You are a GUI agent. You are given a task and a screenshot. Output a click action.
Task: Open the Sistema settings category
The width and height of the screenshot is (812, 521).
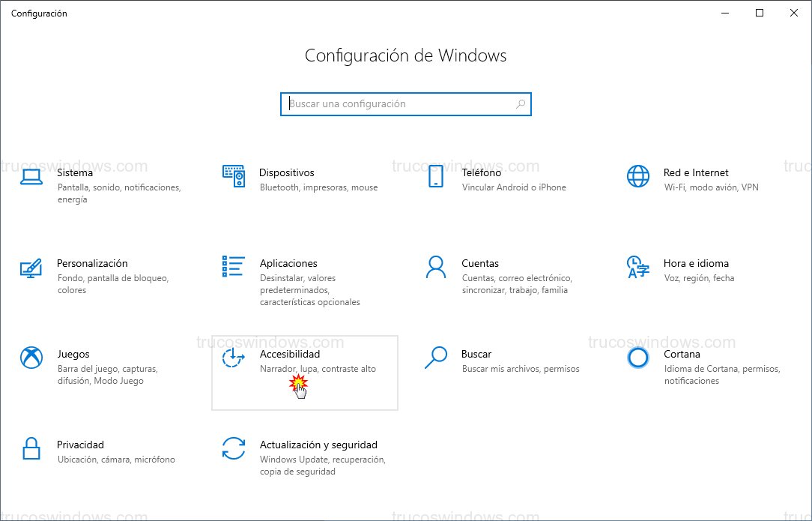[x=75, y=172]
